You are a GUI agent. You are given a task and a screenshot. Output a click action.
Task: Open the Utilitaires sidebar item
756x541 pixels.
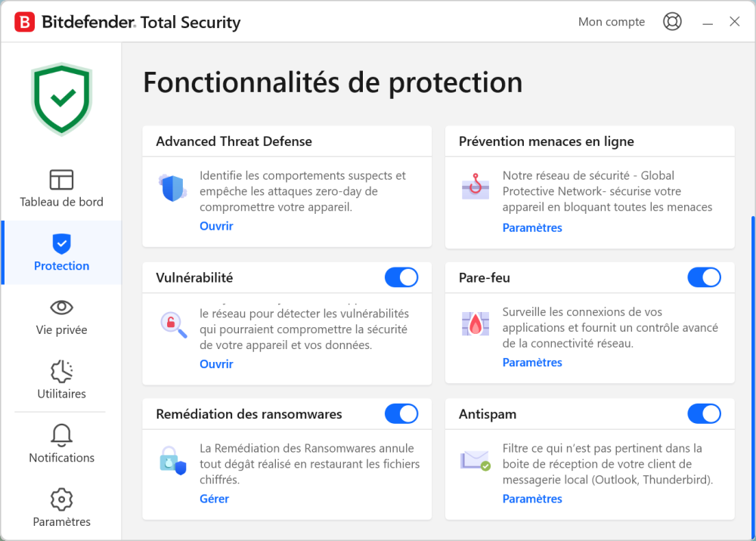point(61,380)
